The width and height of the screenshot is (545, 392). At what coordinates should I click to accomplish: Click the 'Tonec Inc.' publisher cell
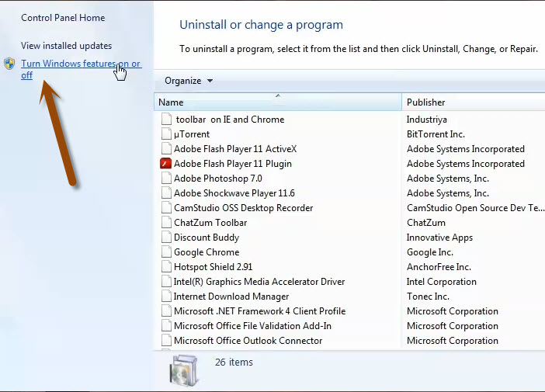click(428, 297)
